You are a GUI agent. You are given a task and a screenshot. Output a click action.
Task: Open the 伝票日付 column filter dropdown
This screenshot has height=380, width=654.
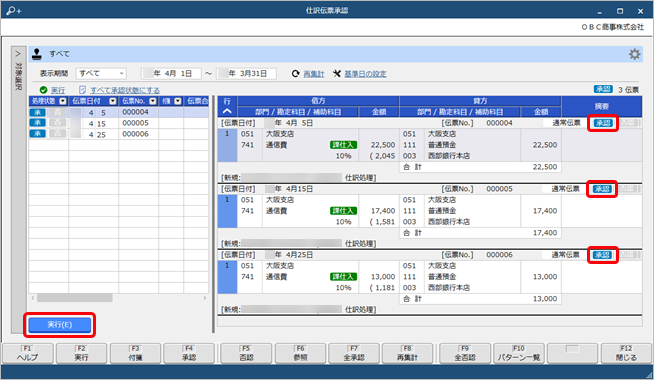point(113,101)
